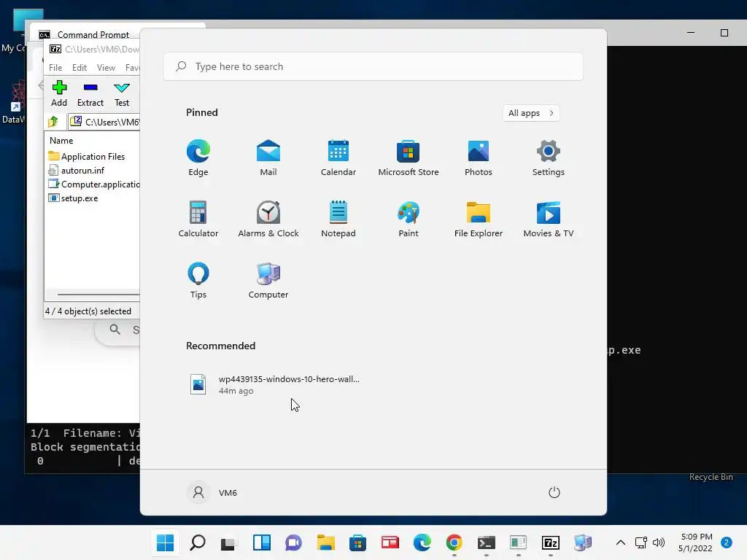
Task: Open the Calendar app
Action: click(x=338, y=157)
